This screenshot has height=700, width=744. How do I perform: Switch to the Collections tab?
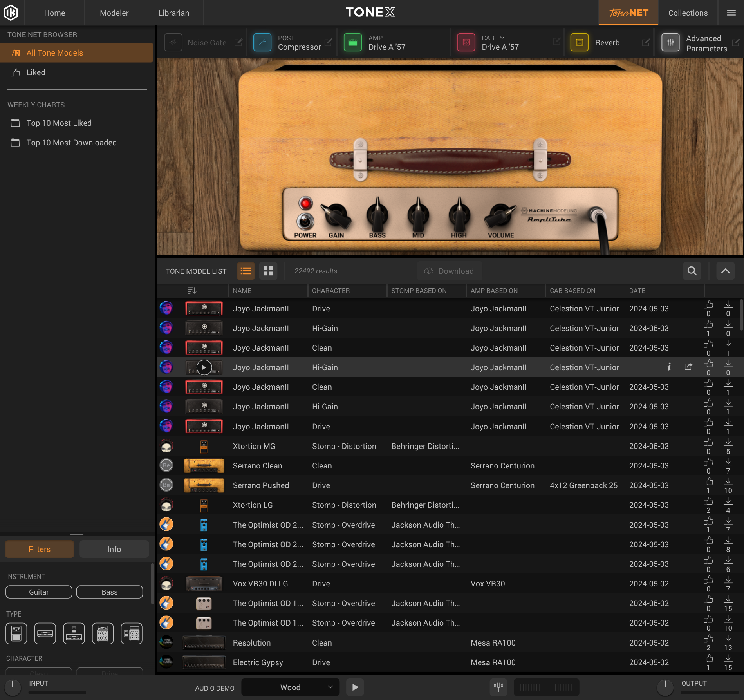688,13
